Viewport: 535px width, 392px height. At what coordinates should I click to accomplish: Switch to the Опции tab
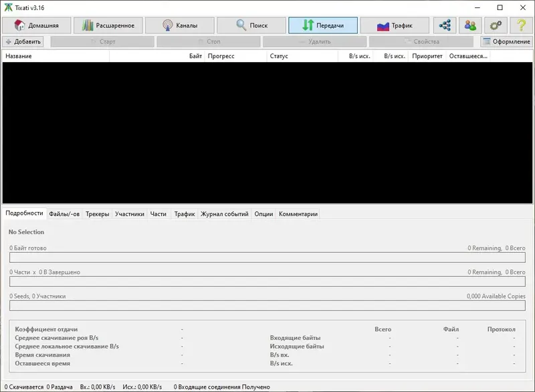tap(263, 214)
